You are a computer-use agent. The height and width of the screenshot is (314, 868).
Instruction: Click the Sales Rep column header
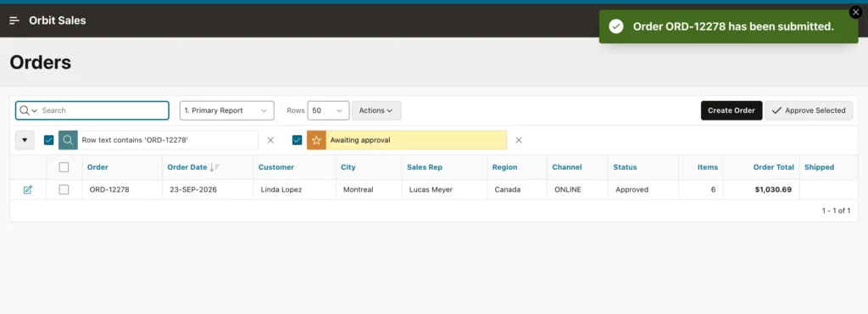pyautogui.click(x=425, y=167)
